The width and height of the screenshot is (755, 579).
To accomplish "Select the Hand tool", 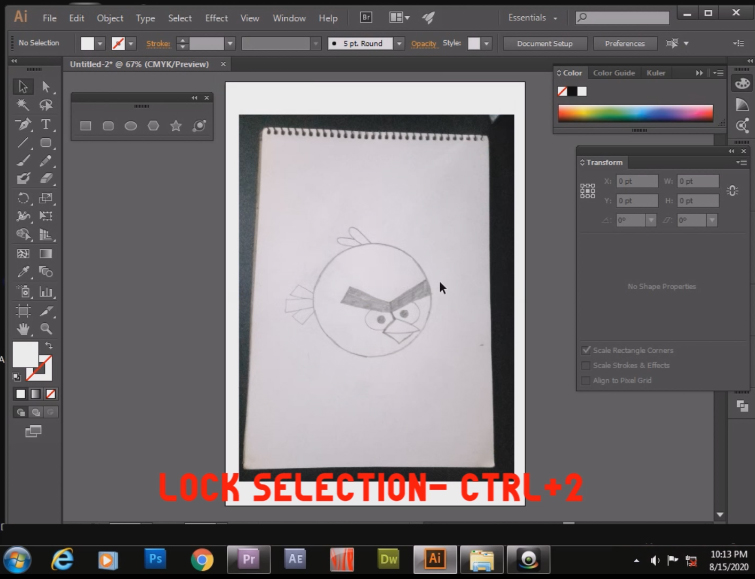I will (23, 329).
